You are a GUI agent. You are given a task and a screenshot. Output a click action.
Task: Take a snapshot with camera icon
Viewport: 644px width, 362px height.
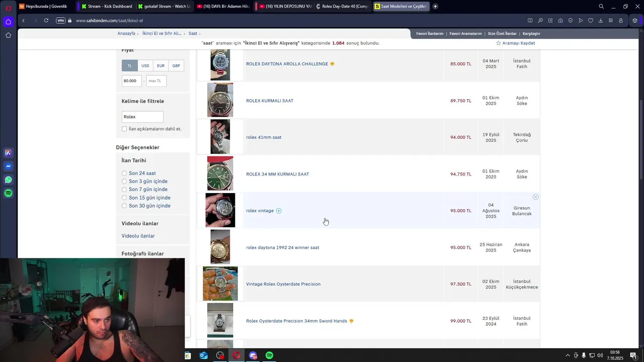click(560, 21)
